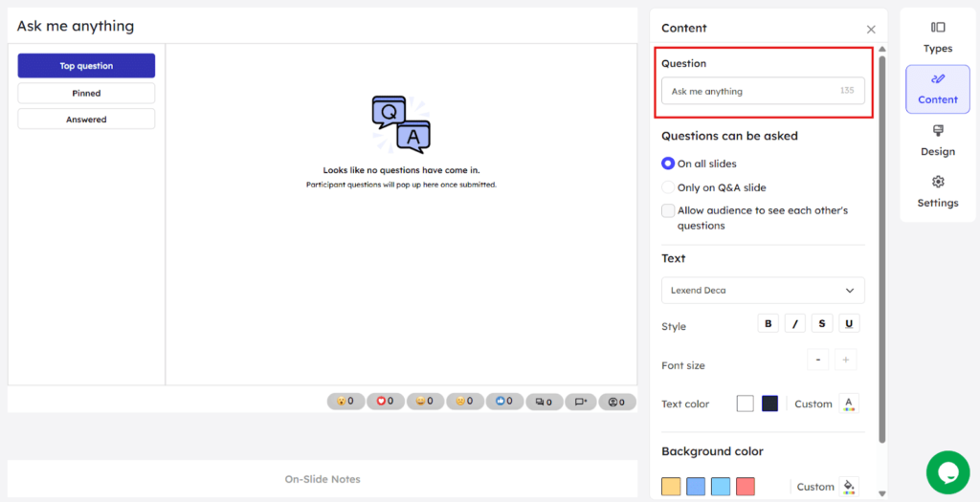Viewport: 980px width, 502px height.
Task: Pick the light sky-blue background swatch
Action: [721, 487]
